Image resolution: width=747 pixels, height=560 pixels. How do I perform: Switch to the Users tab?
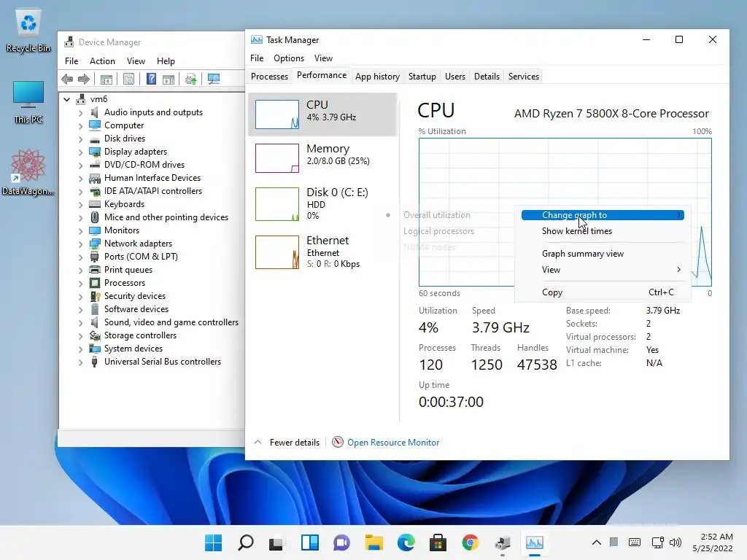coord(455,77)
